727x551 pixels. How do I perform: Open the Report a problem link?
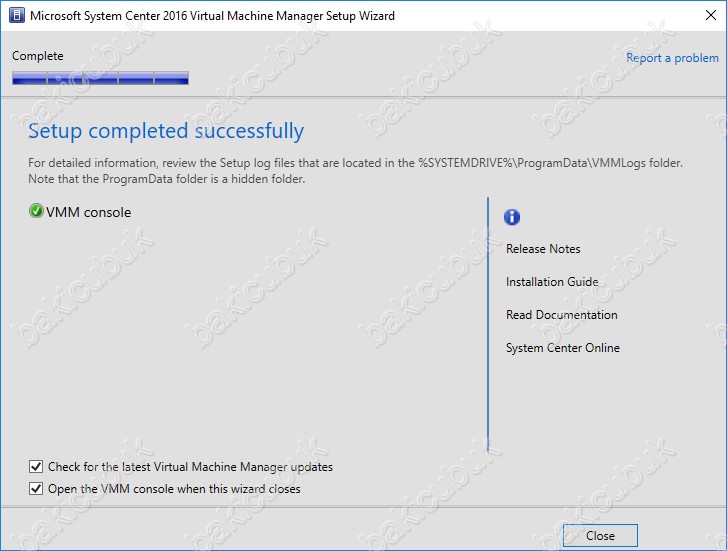click(672, 58)
